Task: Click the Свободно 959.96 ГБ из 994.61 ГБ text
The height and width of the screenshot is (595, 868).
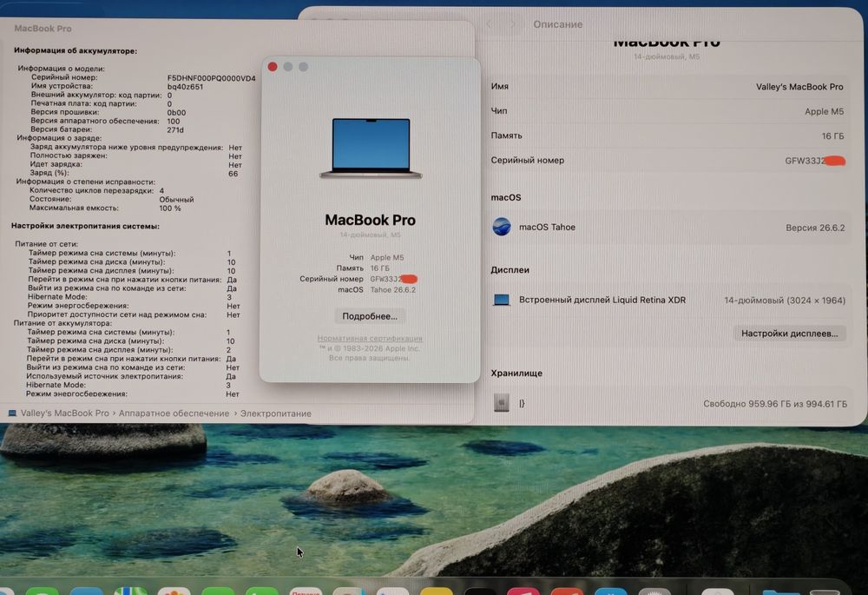Action: coord(775,404)
